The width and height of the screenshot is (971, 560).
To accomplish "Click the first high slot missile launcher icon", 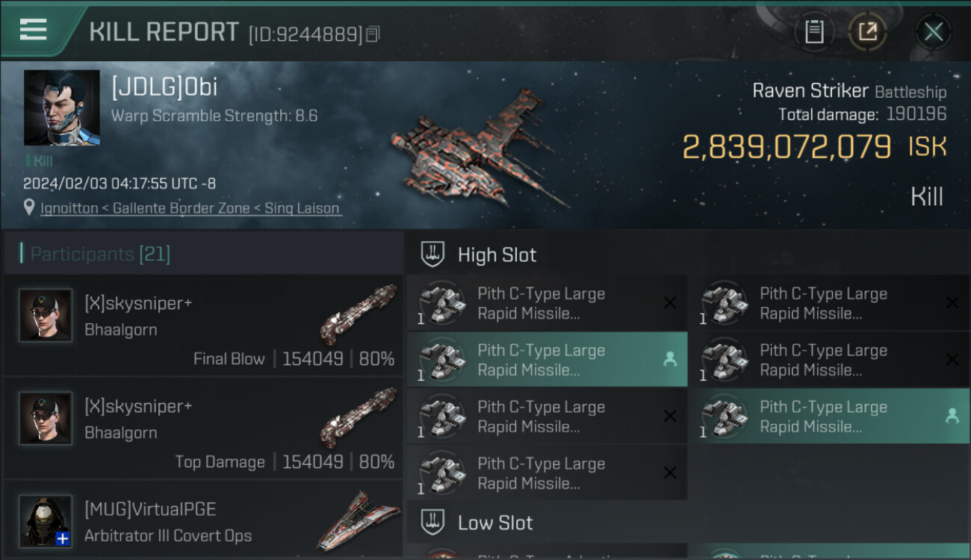I will coord(441,303).
